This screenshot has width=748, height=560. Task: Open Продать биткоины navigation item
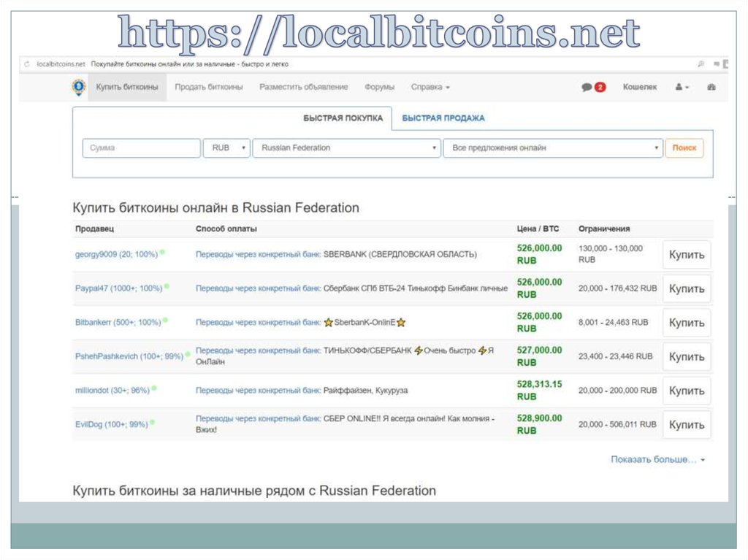(208, 87)
